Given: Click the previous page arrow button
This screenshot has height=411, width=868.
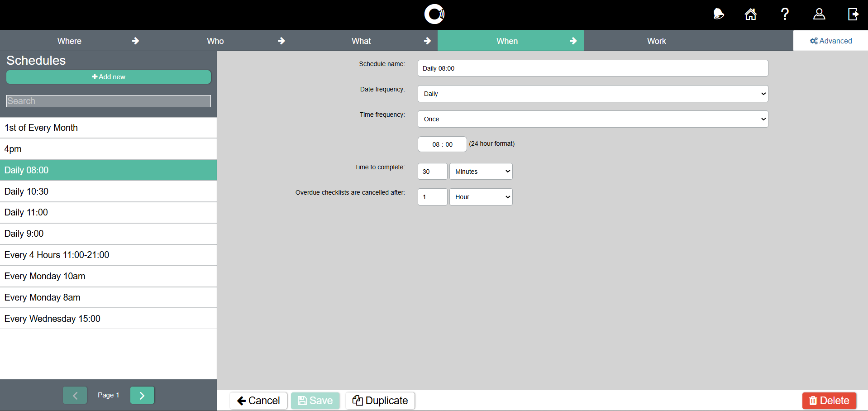Looking at the screenshot, I should pyautogui.click(x=75, y=395).
